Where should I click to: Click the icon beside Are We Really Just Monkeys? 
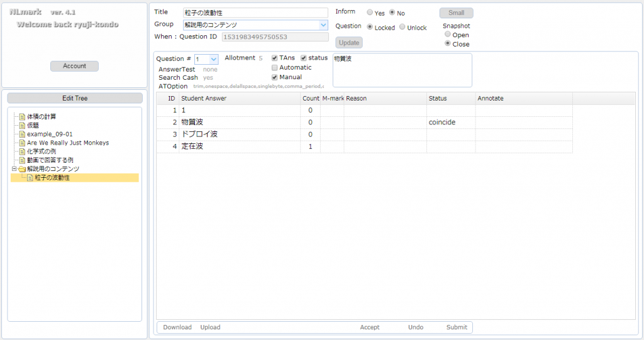point(22,143)
